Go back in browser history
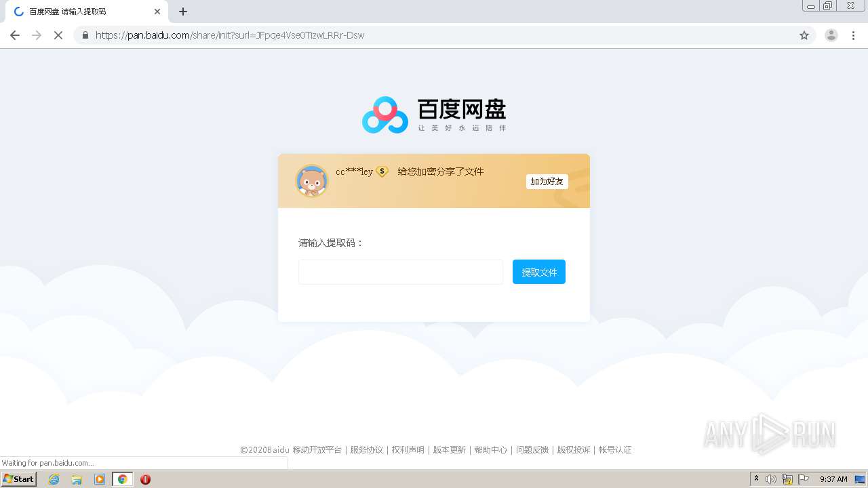This screenshot has height=488, width=868. 15,35
